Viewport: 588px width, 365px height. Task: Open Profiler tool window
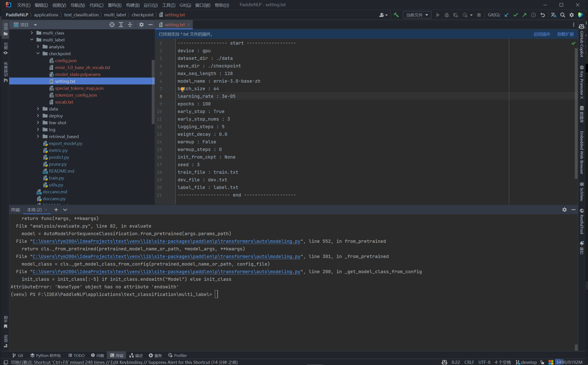[178, 355]
